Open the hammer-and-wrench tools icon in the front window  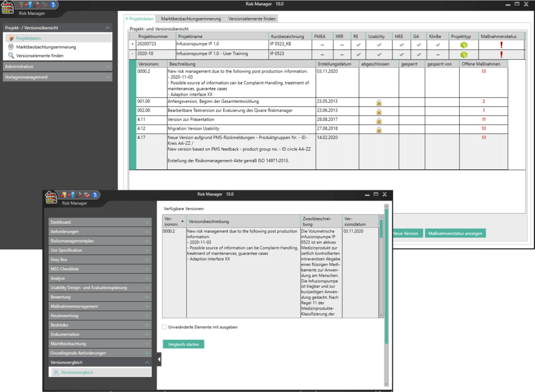(x=79, y=195)
